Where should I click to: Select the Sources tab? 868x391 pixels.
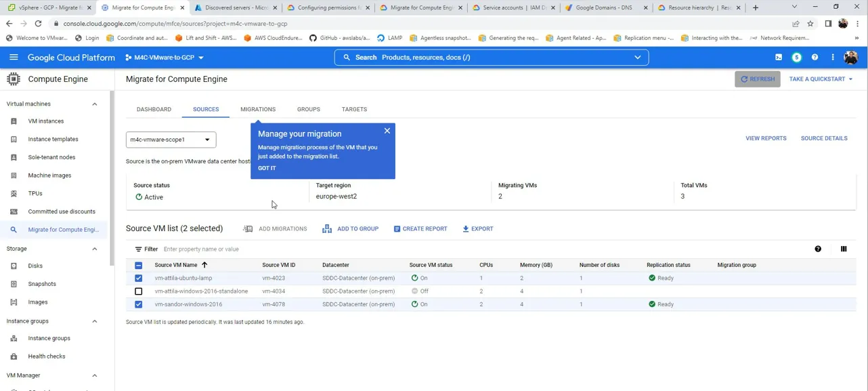tap(206, 109)
